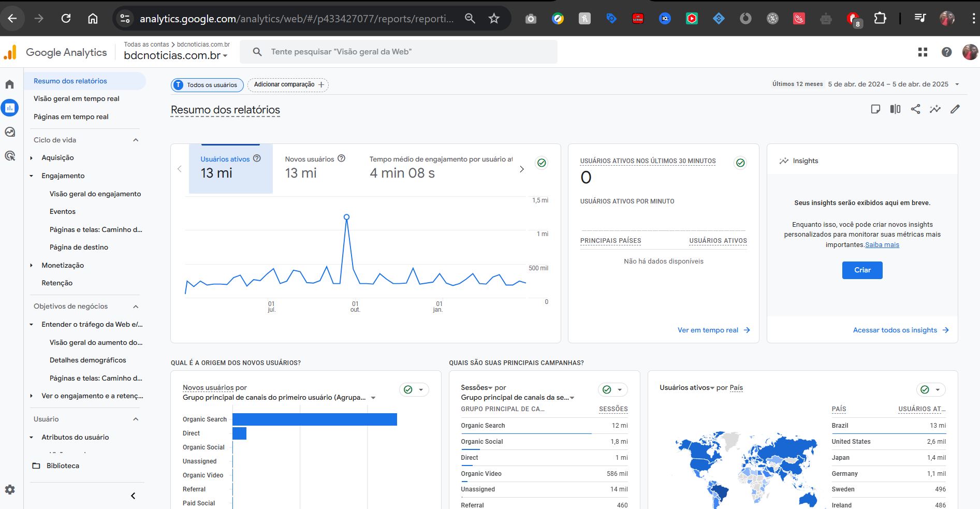The image size is (980, 509).
Task: Click the browser home button
Action: pyautogui.click(x=93, y=19)
